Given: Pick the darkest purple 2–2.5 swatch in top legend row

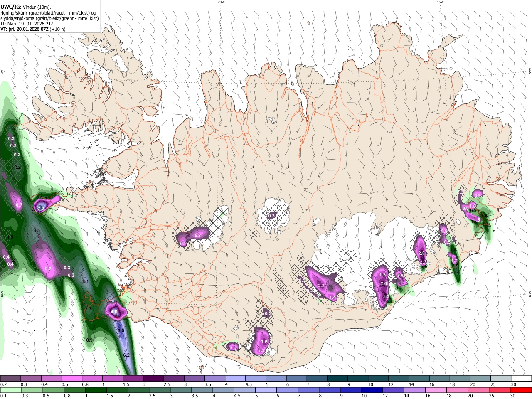Looking at the screenshot, I should pyautogui.click(x=153, y=379).
